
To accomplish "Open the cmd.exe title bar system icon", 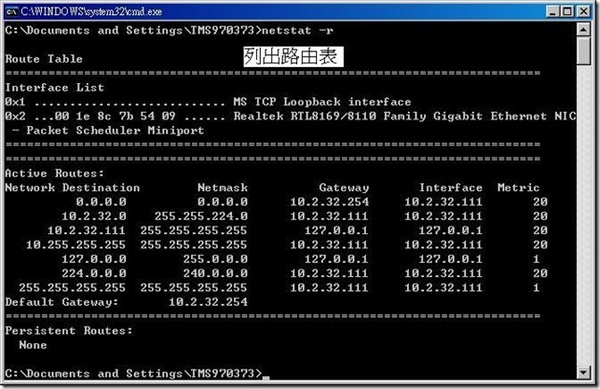I will point(12,12).
